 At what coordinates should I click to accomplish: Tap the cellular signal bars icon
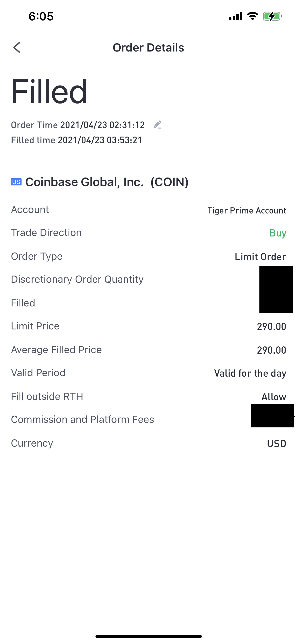[235, 16]
